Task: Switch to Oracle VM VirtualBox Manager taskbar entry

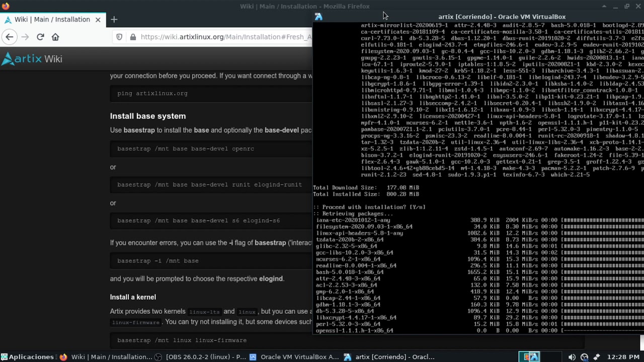Action: pyautogui.click(x=294, y=357)
